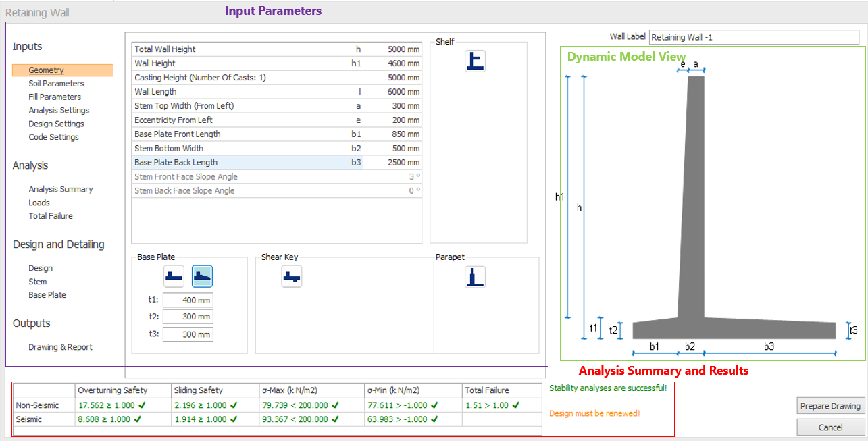868x441 pixels.
Task: Open the Geometry inputs page
Action: click(x=46, y=70)
